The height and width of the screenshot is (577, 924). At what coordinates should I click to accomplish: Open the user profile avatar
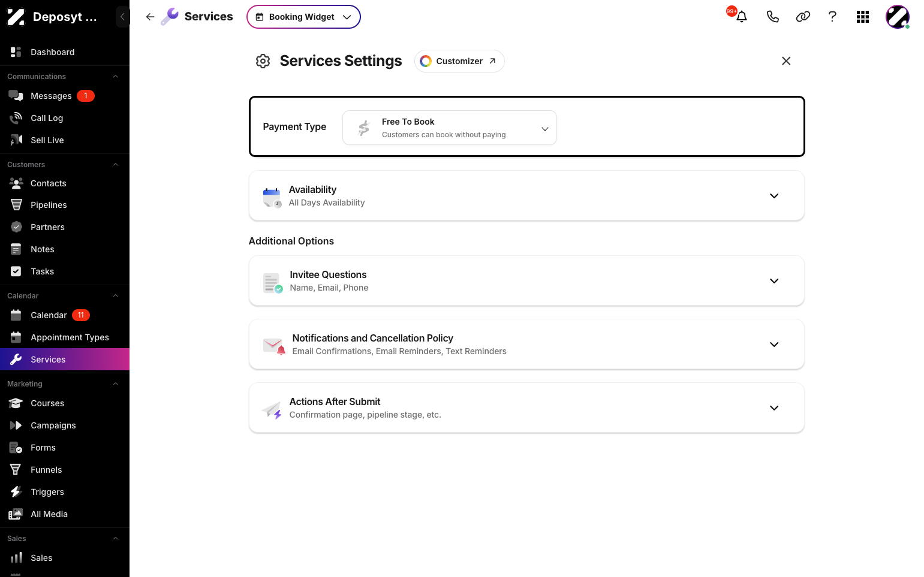[898, 17]
